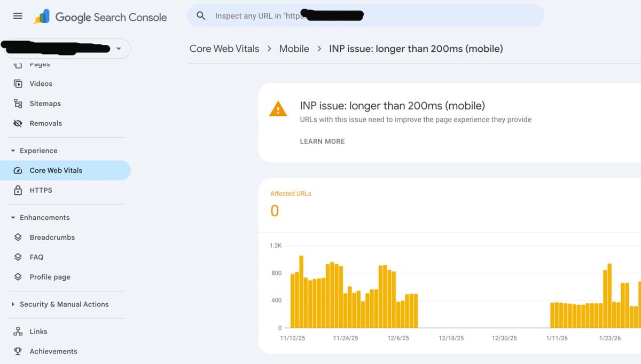Click the Links network icon
This screenshot has width=641, height=364.
click(18, 331)
